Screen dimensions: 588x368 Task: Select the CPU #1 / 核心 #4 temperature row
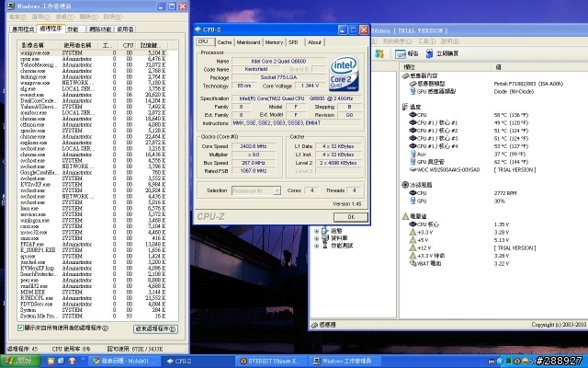click(x=469, y=146)
